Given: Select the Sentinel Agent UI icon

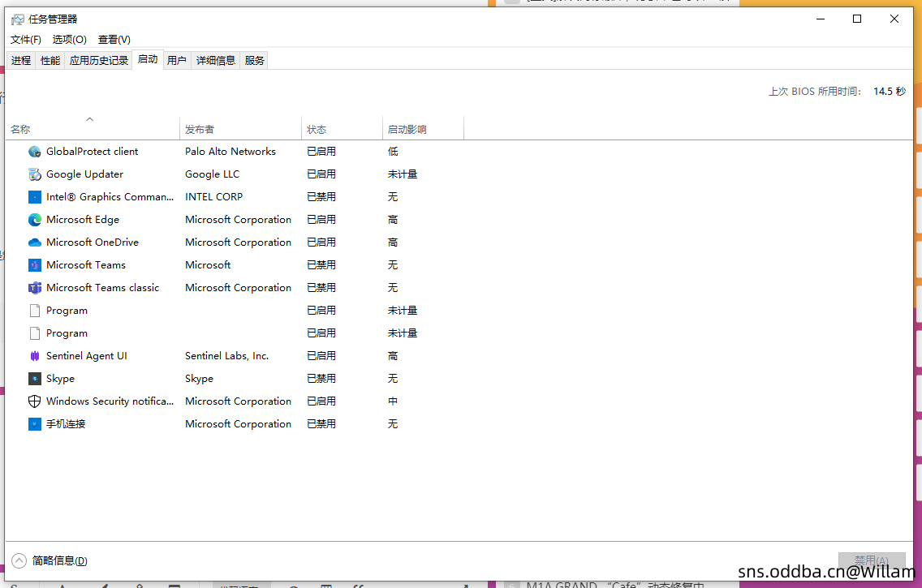Looking at the screenshot, I should [35, 356].
